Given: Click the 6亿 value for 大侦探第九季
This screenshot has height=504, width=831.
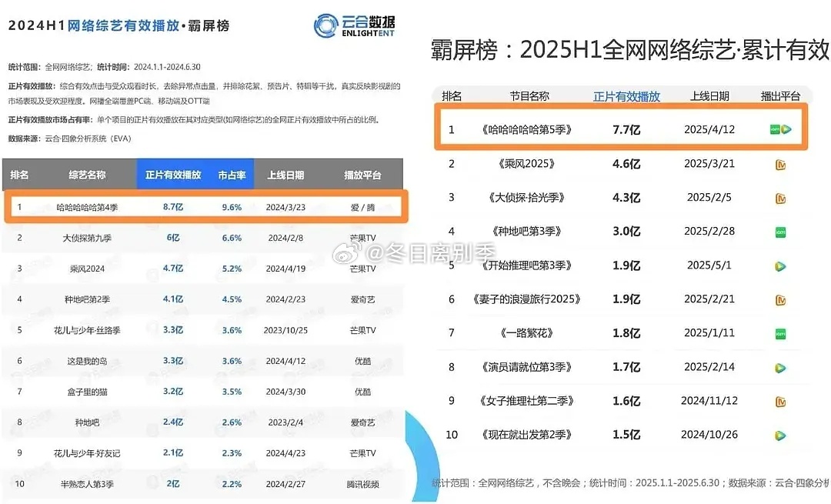Looking at the screenshot, I should click(x=173, y=238).
